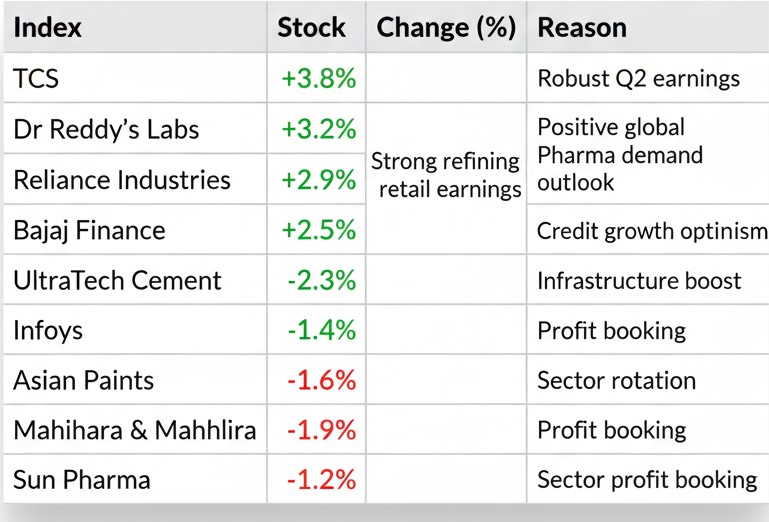Select the Asian Paints cell

[84, 380]
